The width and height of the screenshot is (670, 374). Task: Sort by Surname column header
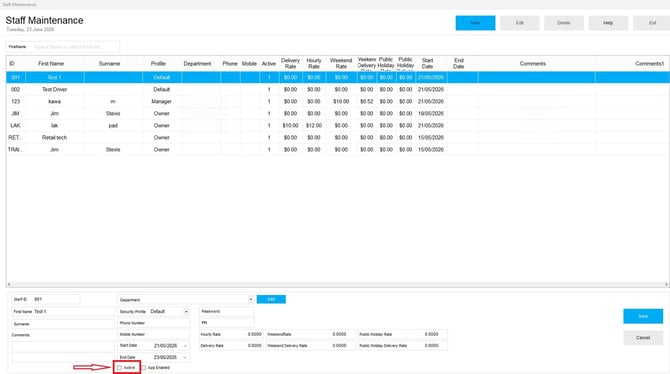109,64
